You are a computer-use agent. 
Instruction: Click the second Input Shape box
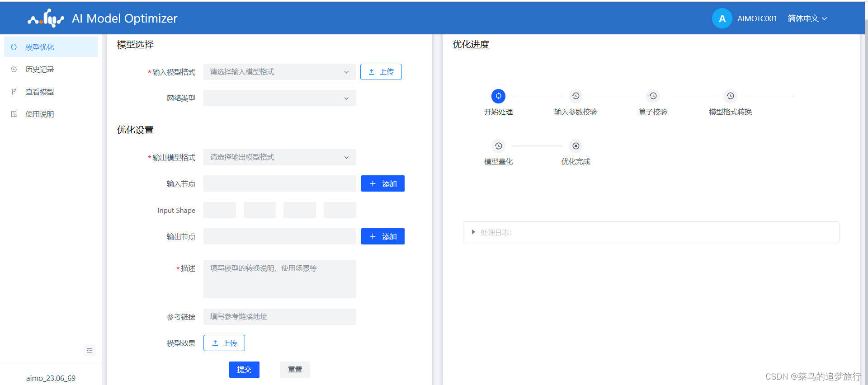pyautogui.click(x=259, y=210)
